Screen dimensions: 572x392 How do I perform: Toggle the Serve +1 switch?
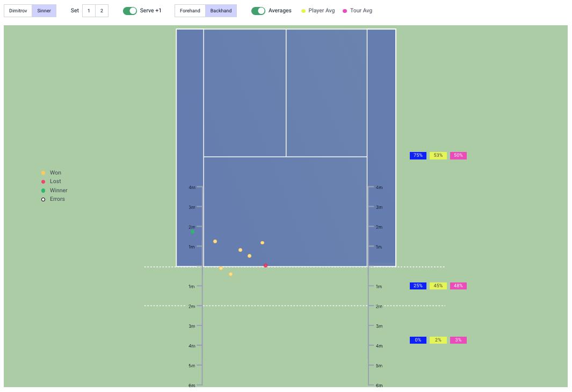[x=130, y=11]
